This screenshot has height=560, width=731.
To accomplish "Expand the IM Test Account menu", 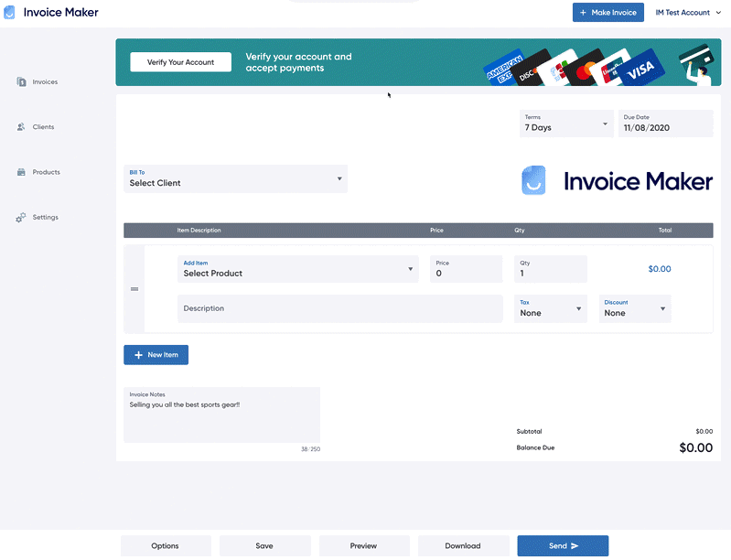I will tap(688, 13).
